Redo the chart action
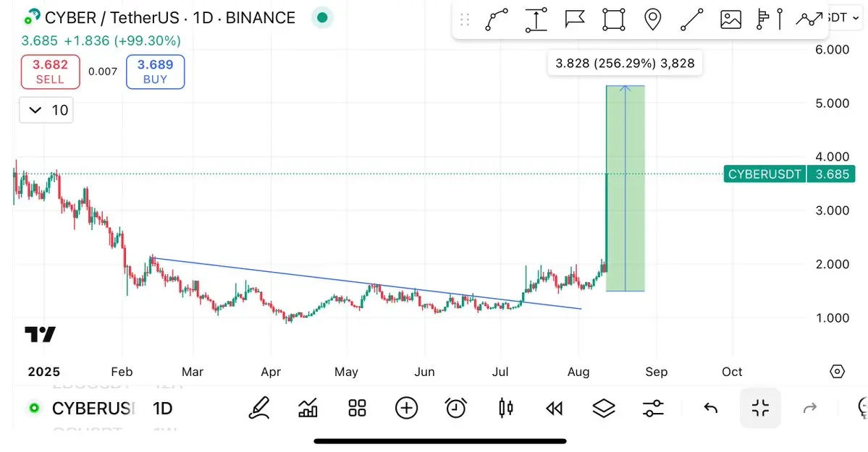This screenshot has height=452, width=868. [810, 409]
